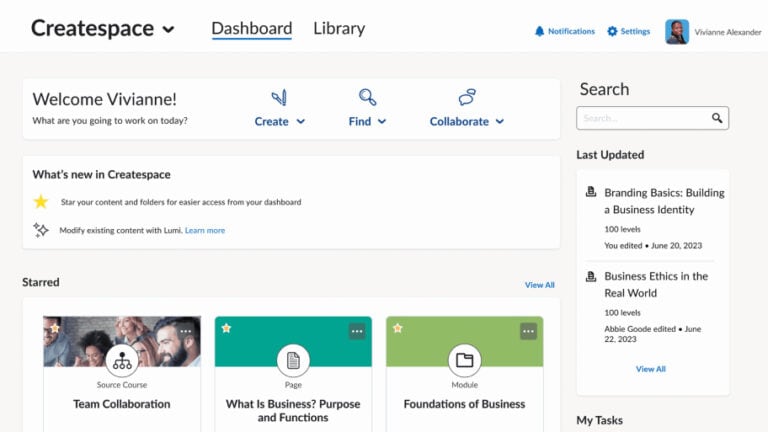Open the more options menu on the Team Collaboration card
768x432 pixels.
(x=186, y=332)
